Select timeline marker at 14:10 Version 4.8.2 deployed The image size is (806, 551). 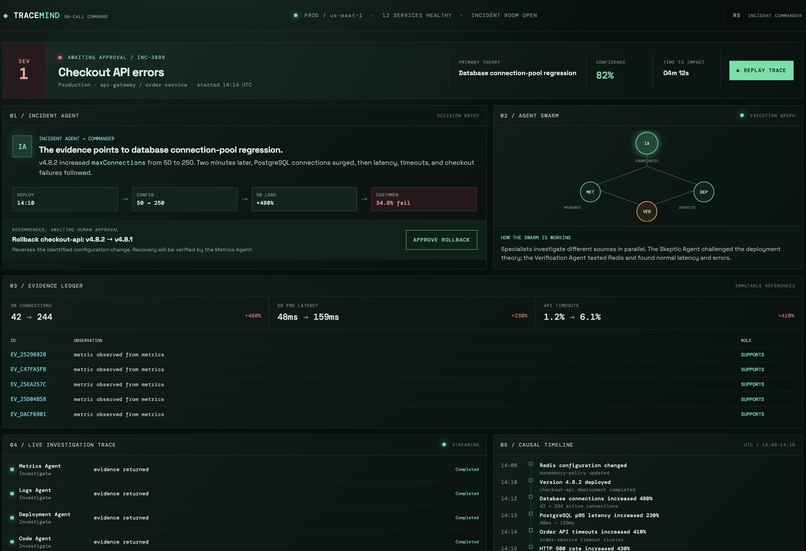[530, 481]
